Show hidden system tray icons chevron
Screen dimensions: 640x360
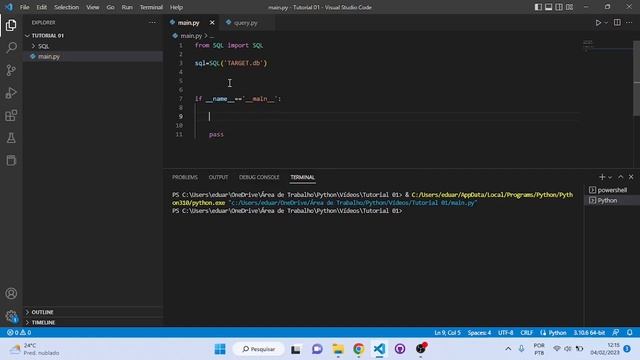coord(508,349)
